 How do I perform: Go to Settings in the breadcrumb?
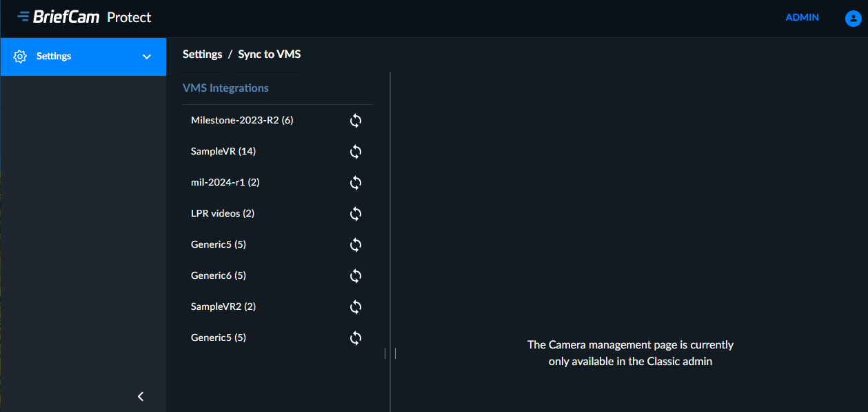click(x=202, y=54)
